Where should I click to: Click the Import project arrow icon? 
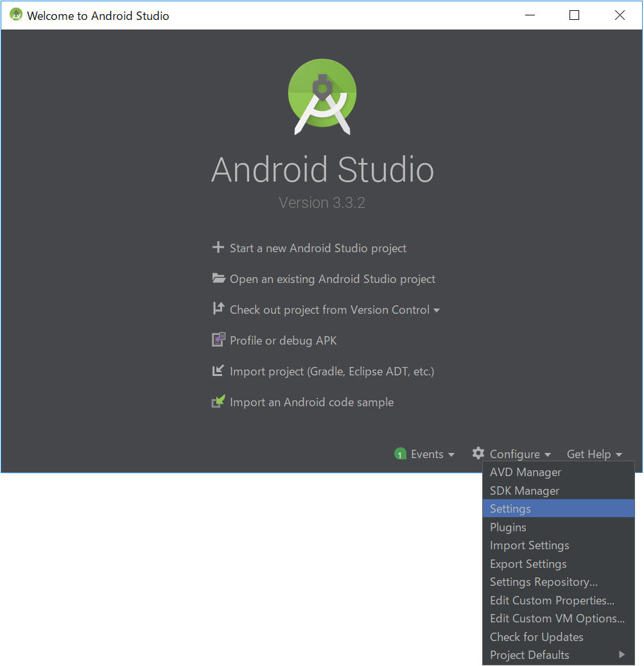coord(218,370)
